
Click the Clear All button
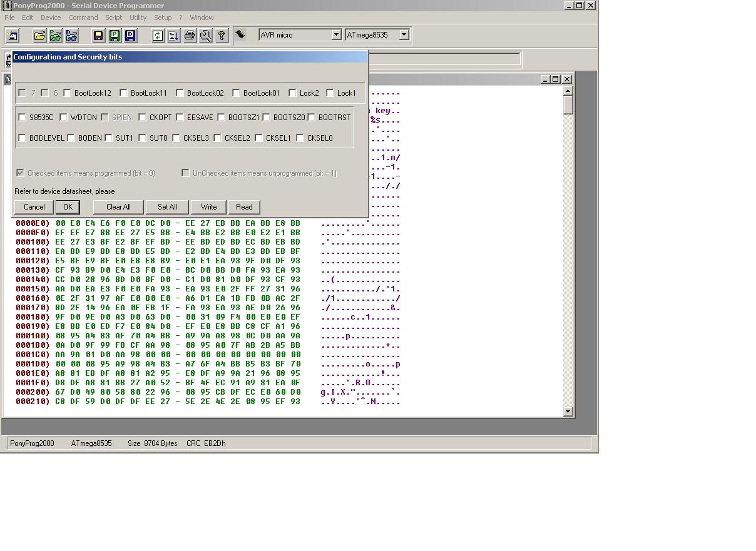pyautogui.click(x=118, y=207)
